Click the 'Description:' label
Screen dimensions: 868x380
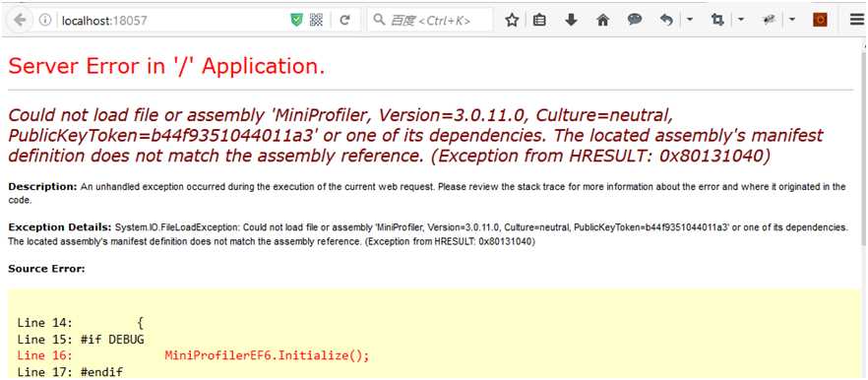(42, 187)
